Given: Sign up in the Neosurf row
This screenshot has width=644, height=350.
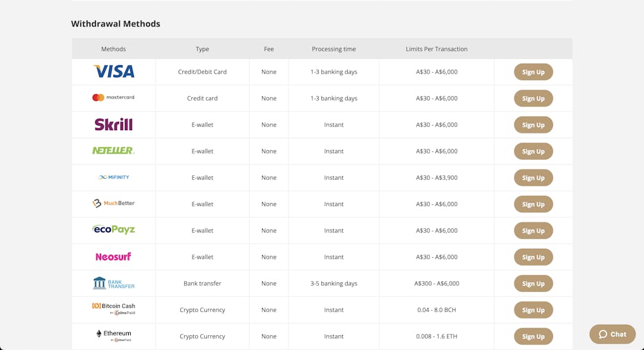Looking at the screenshot, I should (x=533, y=257).
